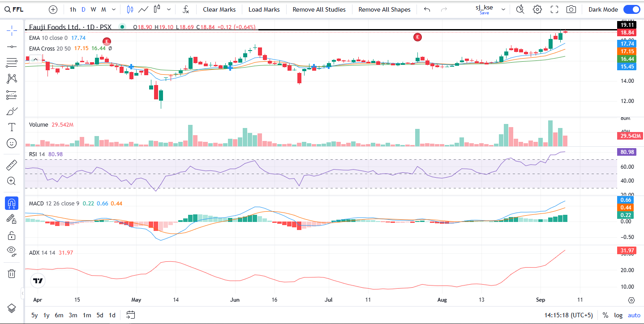Select the crosshair cursor tool
This screenshot has width=644, height=324.
pos(12,30)
